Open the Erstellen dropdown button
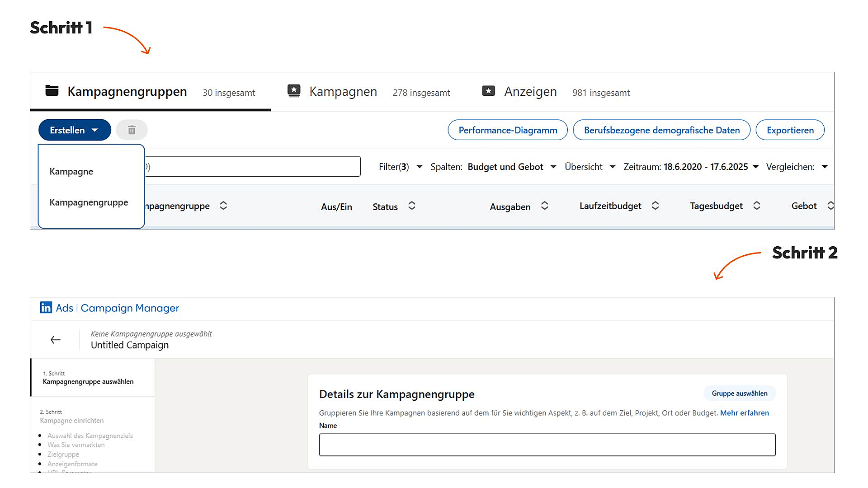Image resolution: width=868 pixels, height=488 pixels. pyautogui.click(x=75, y=130)
